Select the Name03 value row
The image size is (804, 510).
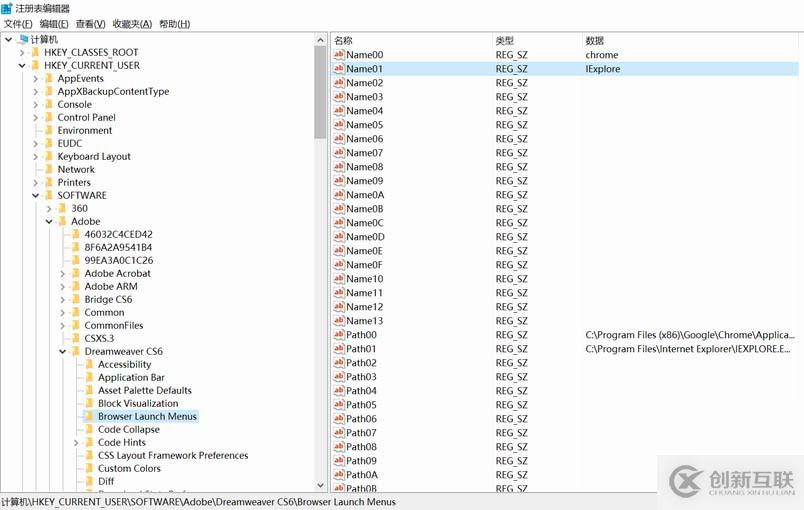[565, 97]
